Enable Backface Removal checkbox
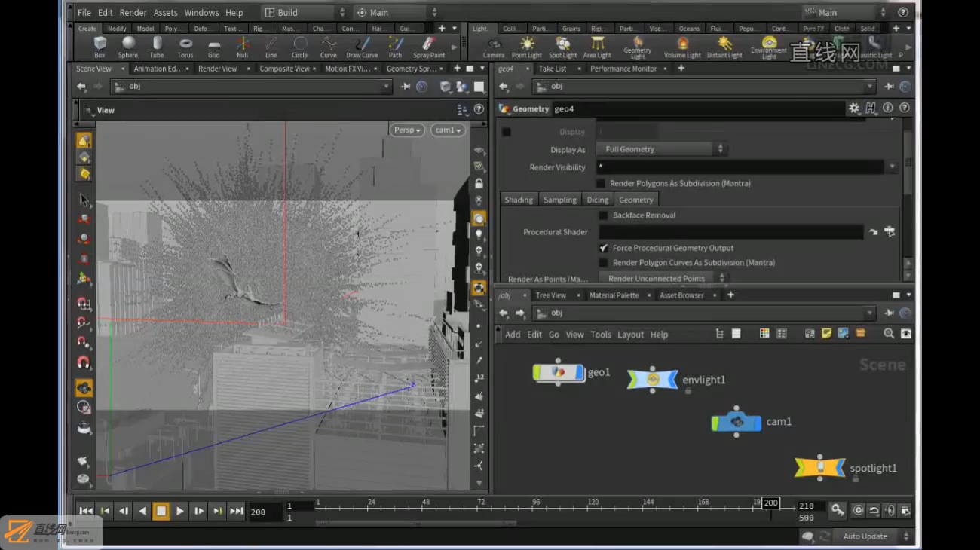The height and width of the screenshot is (550, 980). click(x=603, y=215)
